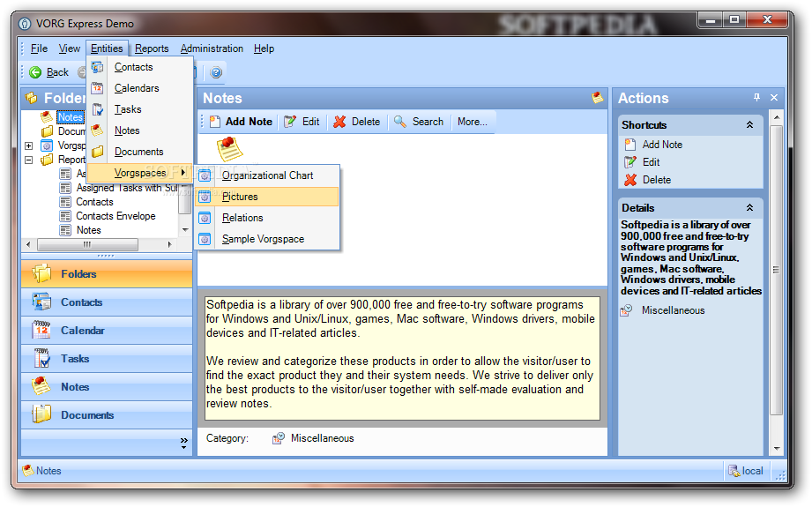Click the Tasks menu entry icon
This screenshot has height=507, width=812.
point(97,109)
